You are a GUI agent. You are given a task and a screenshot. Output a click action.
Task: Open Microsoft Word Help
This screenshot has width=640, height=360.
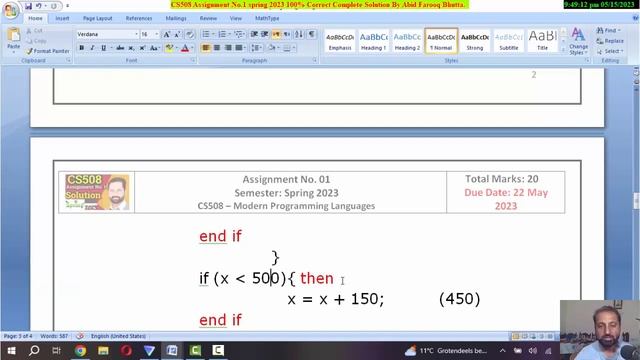636,18
